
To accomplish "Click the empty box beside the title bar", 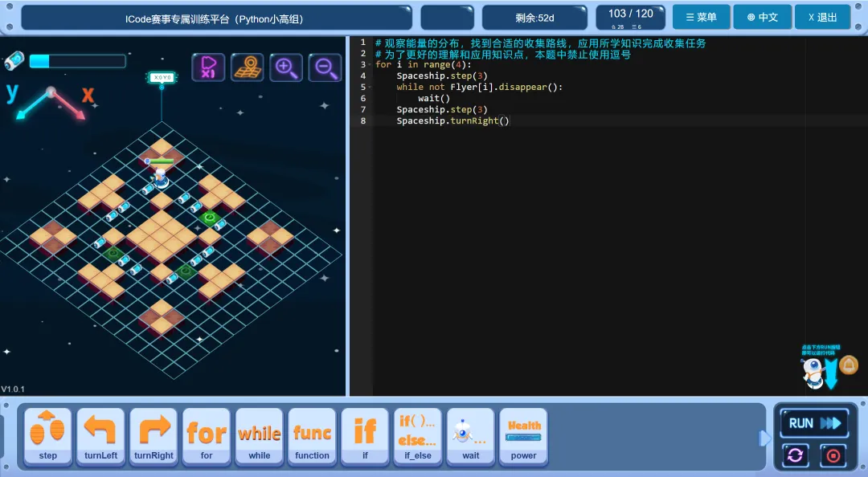I will 448,18.
